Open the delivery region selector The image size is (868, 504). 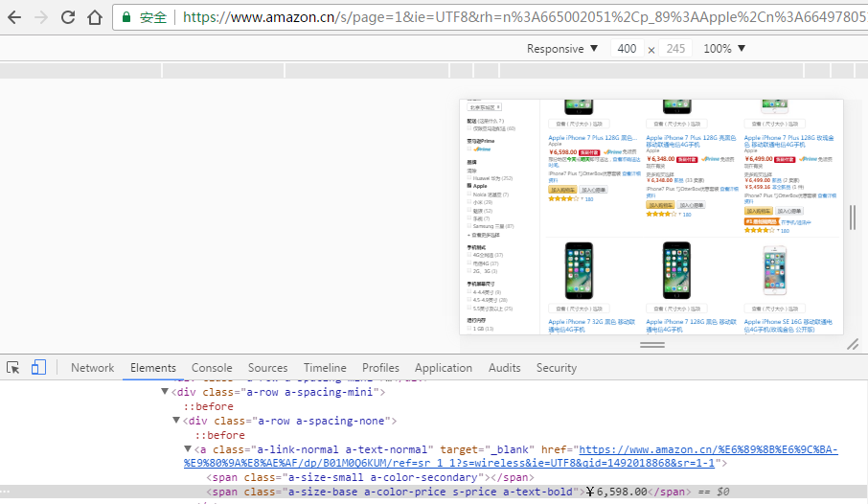click(x=485, y=107)
